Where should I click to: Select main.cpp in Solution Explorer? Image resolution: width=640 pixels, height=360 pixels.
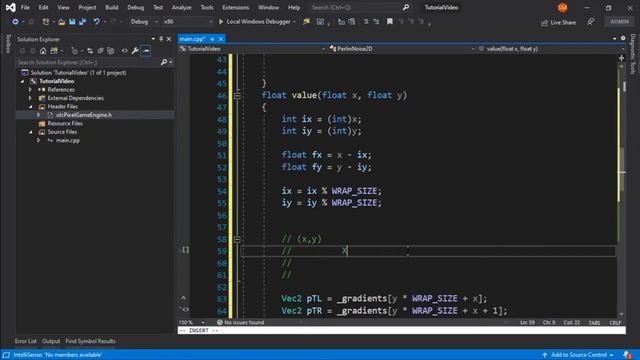point(68,140)
